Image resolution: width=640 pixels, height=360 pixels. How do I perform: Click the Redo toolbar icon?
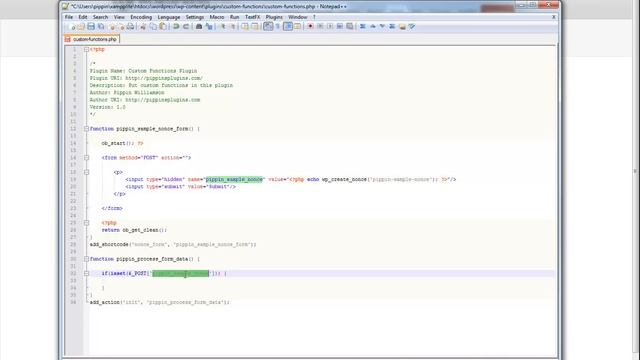click(186, 27)
